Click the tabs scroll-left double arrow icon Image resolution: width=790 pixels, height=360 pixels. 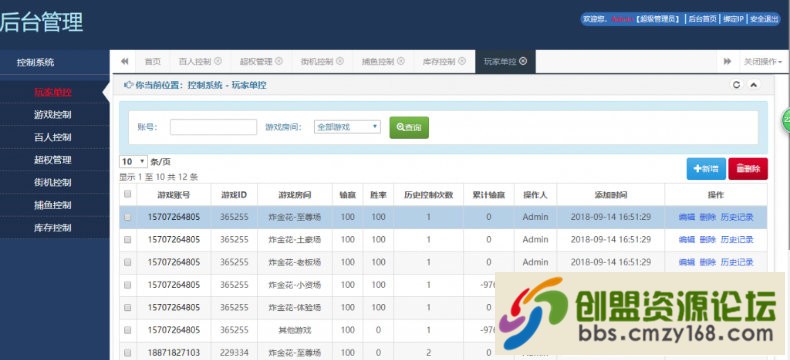click(x=124, y=61)
